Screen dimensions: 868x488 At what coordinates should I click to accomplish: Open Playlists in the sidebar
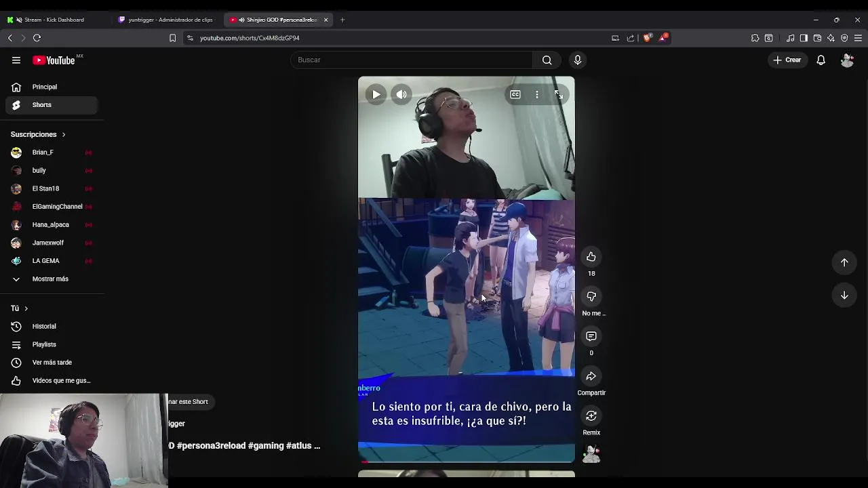52,344
